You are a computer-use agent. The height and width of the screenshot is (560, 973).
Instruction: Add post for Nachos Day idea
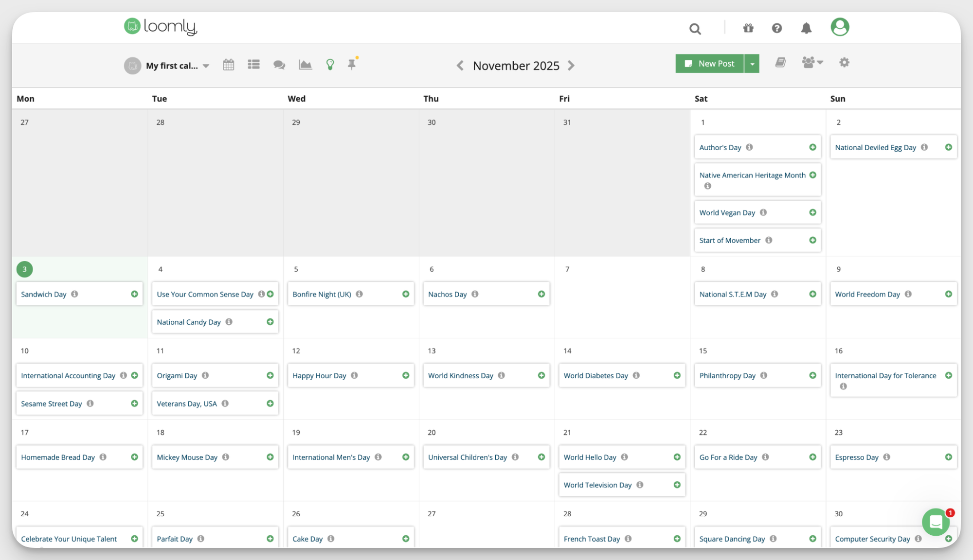pyautogui.click(x=541, y=294)
